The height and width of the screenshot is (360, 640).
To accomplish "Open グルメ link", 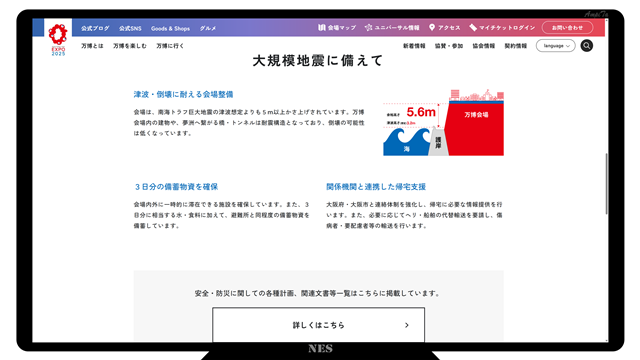I will point(208,28).
